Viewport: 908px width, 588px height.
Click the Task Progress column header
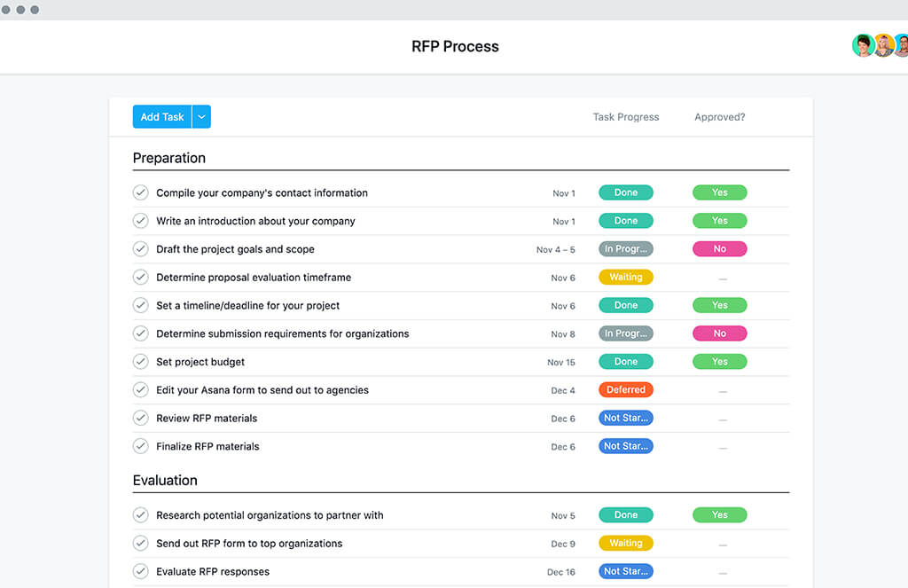click(x=625, y=117)
